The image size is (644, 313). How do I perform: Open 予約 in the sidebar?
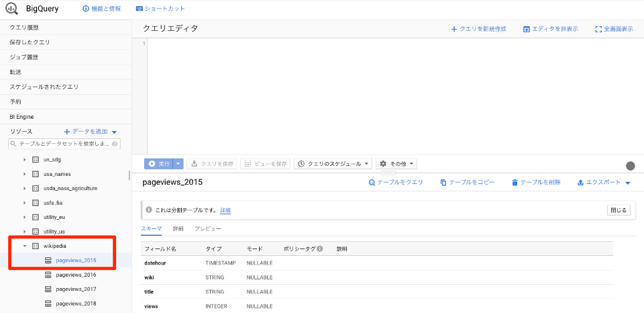coord(66,101)
